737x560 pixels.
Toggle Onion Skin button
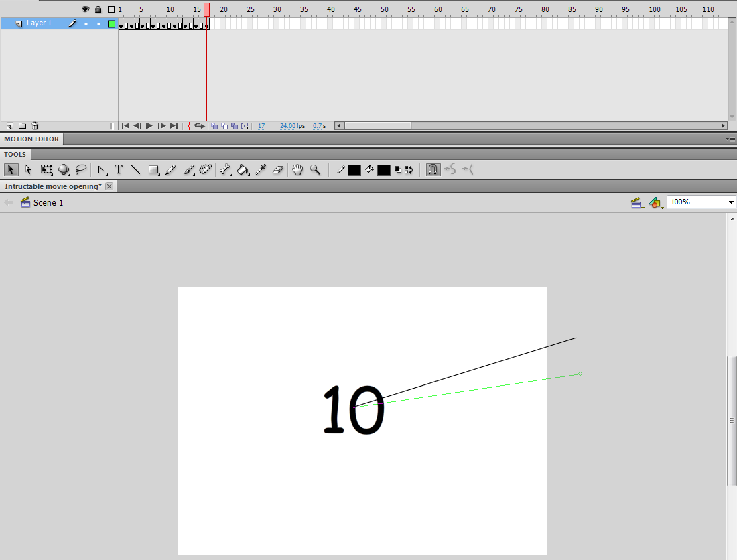(x=214, y=126)
